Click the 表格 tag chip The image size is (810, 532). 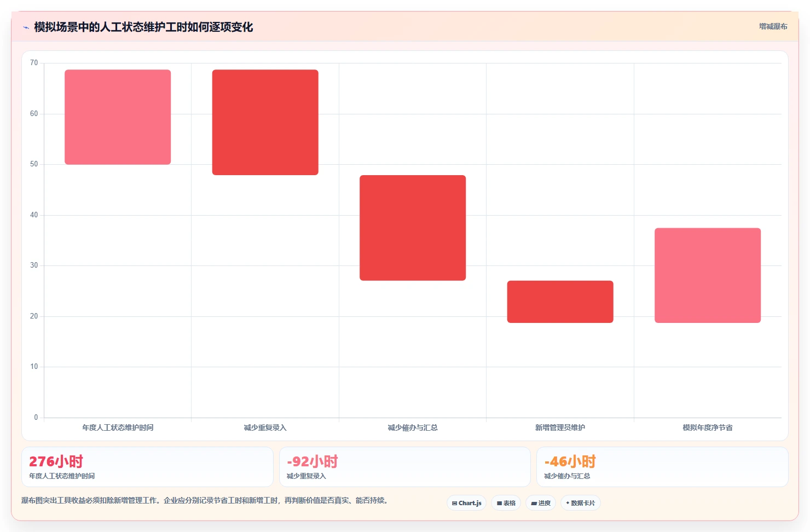coord(506,503)
